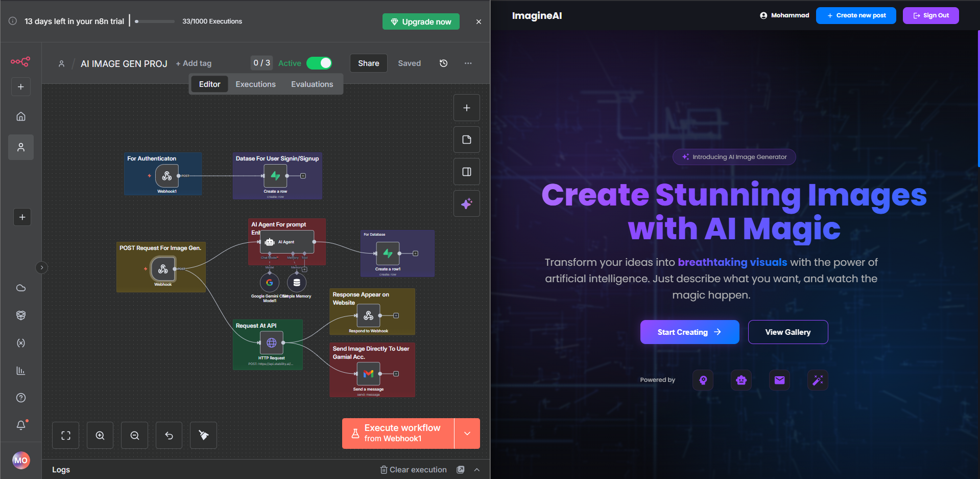Toggle the workflow Active switch off
Image resolution: width=980 pixels, height=479 pixels.
pos(319,63)
